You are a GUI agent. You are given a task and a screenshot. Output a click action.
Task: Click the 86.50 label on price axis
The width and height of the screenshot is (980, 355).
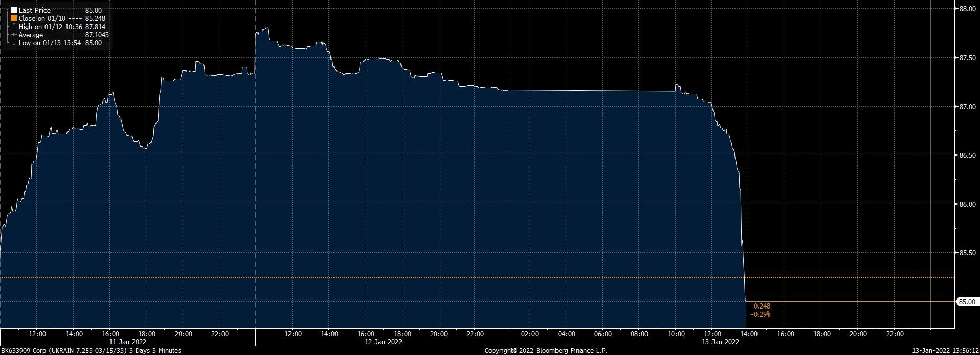click(967, 156)
